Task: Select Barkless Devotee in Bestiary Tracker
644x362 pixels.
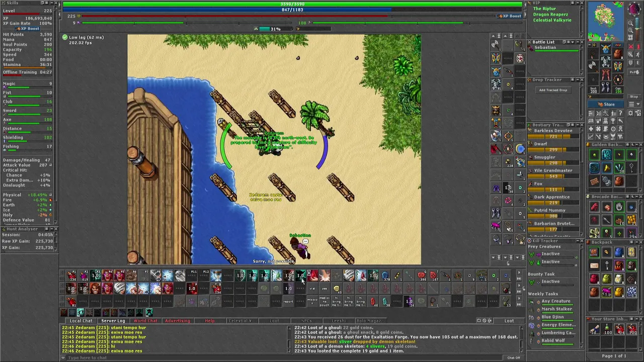Action: 553,133
